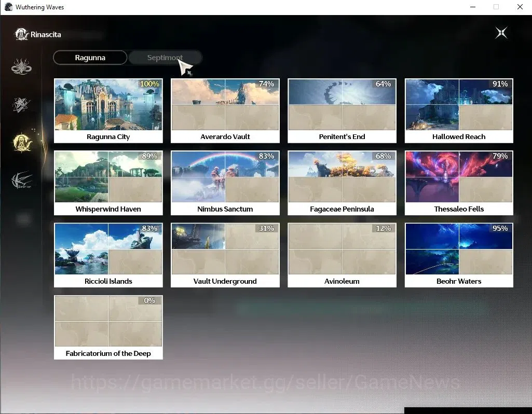Open the Vault Underground card
The height and width of the screenshot is (414, 532).
225,255
